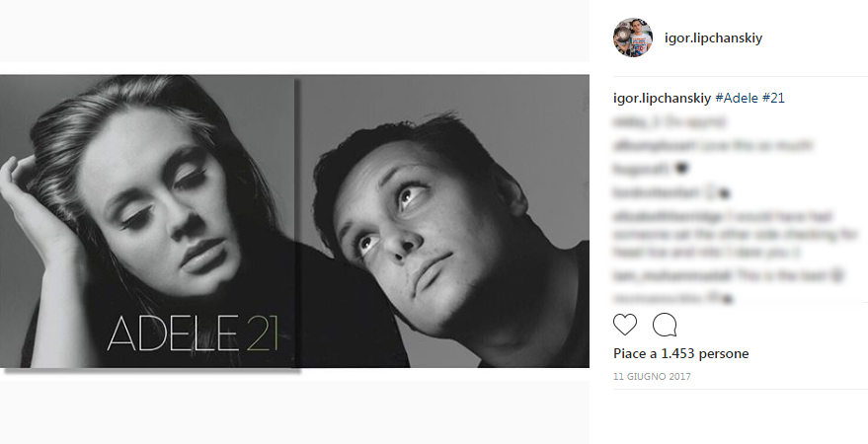Viewport: 868px width, 444px height.
Task: Open the comment bubble icon
Action: click(x=665, y=325)
